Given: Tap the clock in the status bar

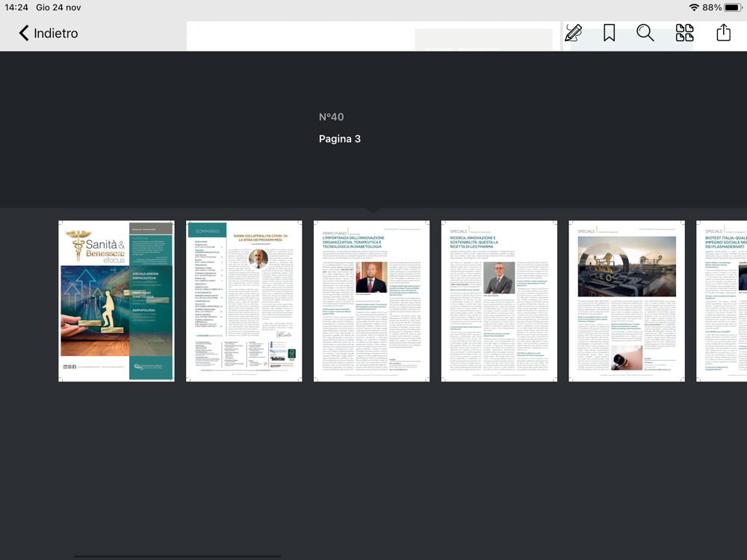Looking at the screenshot, I should 16,7.
